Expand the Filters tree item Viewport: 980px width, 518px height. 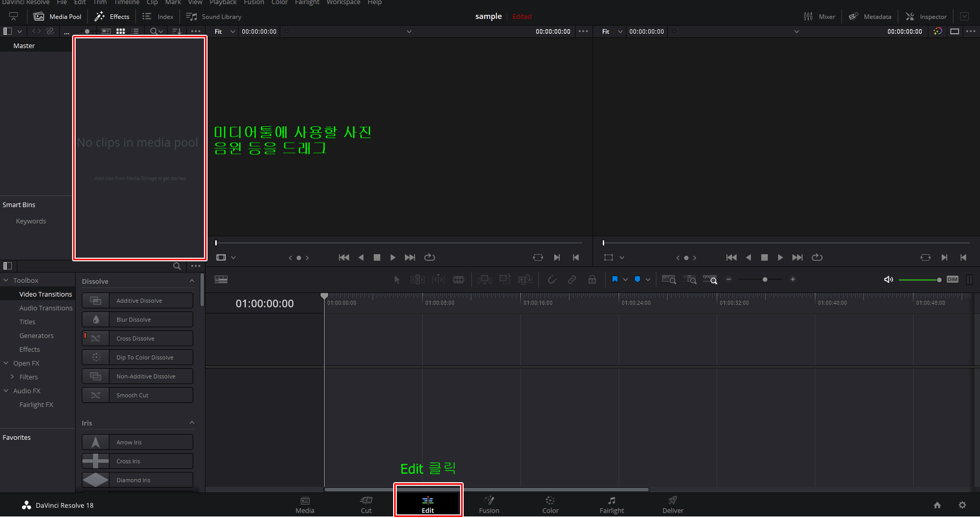(12, 377)
